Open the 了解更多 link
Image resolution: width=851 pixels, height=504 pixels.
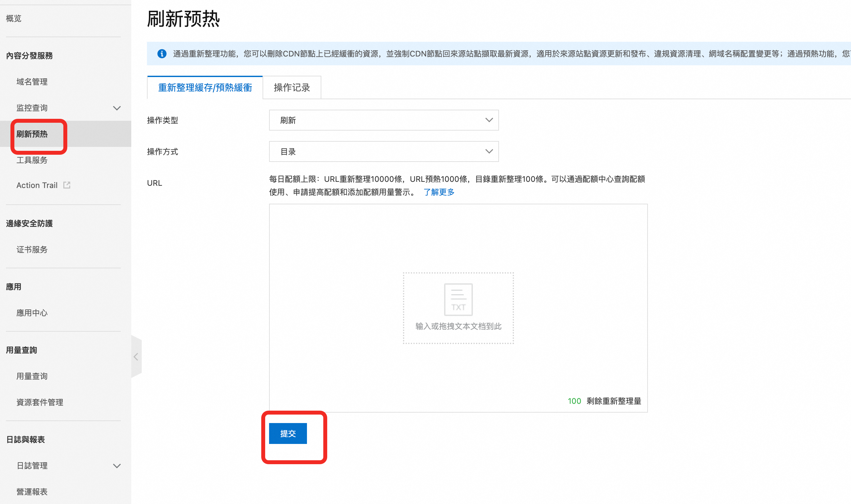pyautogui.click(x=439, y=192)
